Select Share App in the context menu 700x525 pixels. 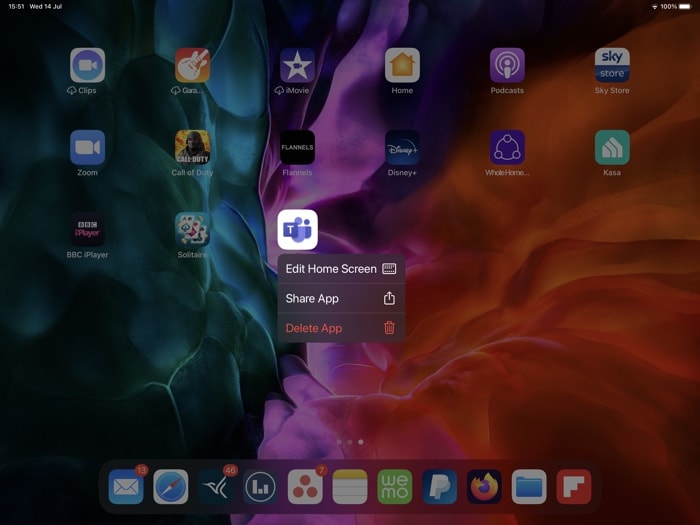(x=341, y=298)
